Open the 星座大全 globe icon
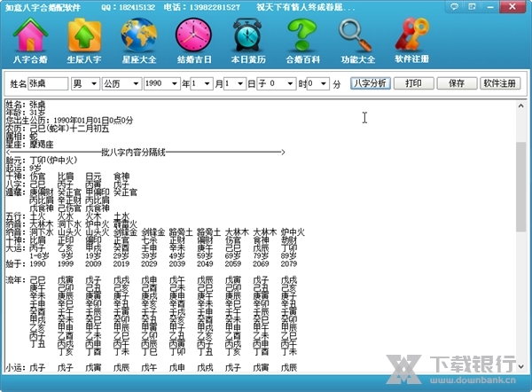Screen dimensions: 532x392 click(x=139, y=35)
